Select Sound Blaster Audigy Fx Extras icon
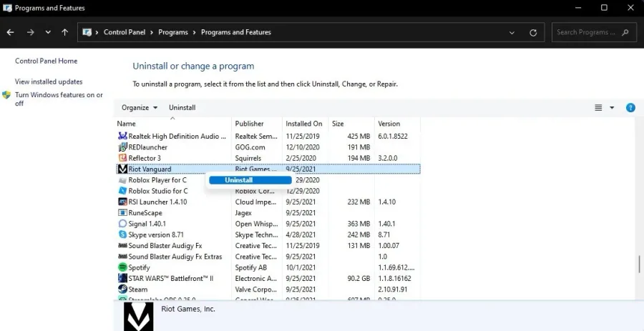 tap(122, 257)
